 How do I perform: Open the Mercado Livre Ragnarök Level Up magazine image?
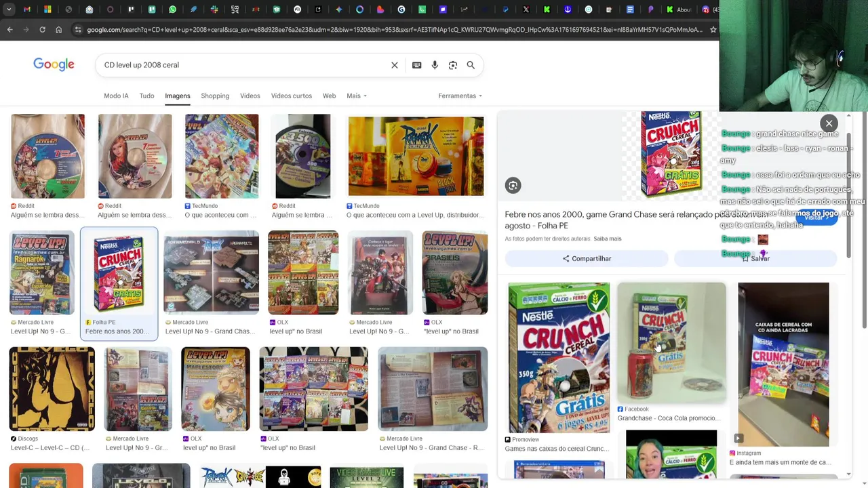tap(42, 272)
